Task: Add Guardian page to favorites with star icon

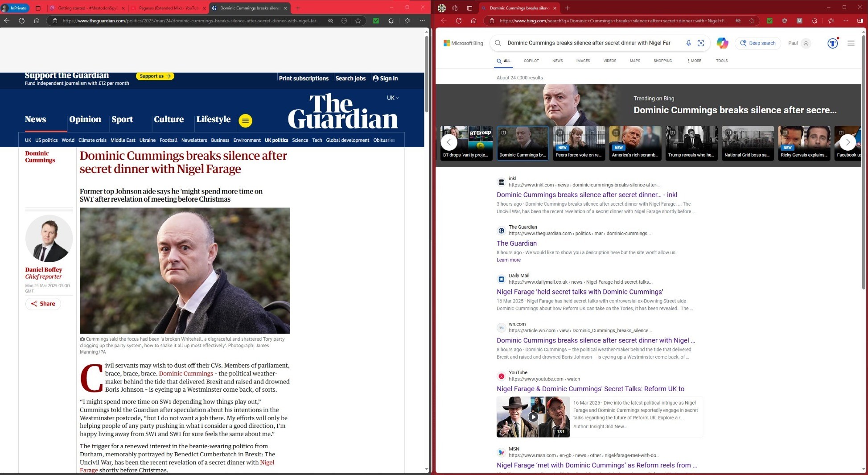Action: [358, 21]
